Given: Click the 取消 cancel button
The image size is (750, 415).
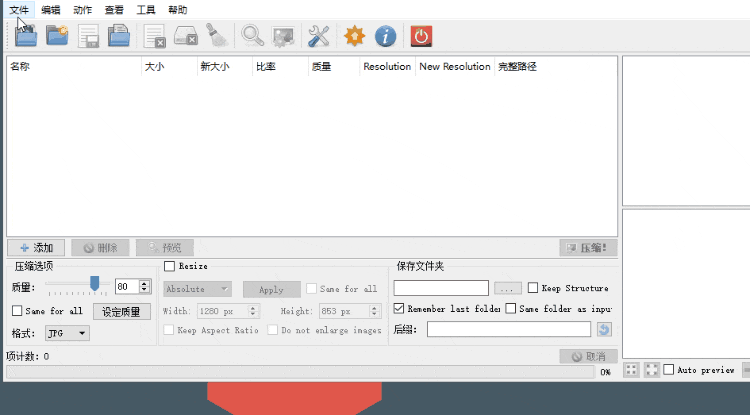Looking at the screenshot, I should coord(588,356).
